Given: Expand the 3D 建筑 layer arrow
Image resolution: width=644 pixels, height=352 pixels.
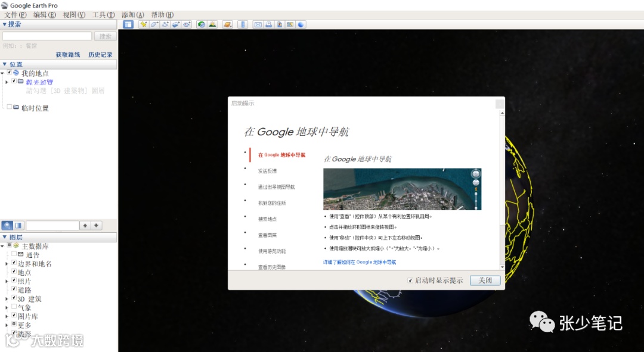Looking at the screenshot, I should (6, 299).
